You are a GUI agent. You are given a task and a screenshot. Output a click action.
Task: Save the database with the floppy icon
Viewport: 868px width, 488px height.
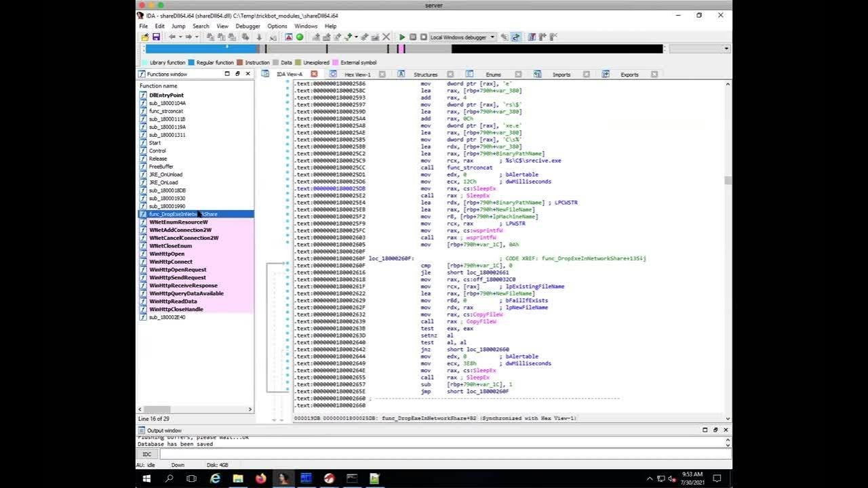pyautogui.click(x=156, y=37)
